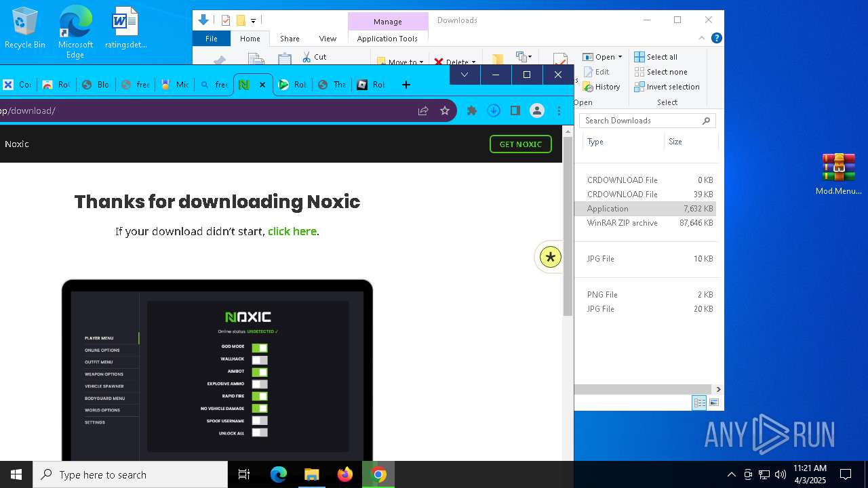The image size is (868, 488).
Task: Select the Microsoft Edge desktop shortcut
Action: 75,33
